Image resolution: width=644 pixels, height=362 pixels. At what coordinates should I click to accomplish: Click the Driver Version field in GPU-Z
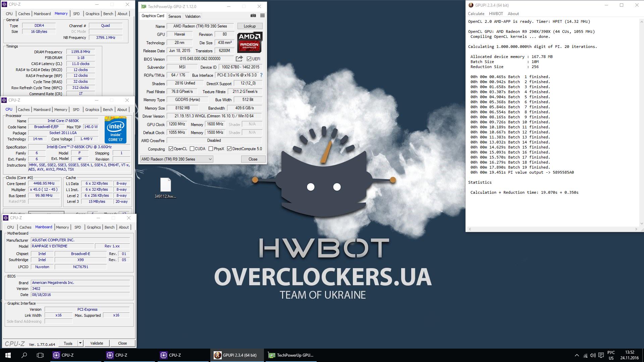[214, 116]
